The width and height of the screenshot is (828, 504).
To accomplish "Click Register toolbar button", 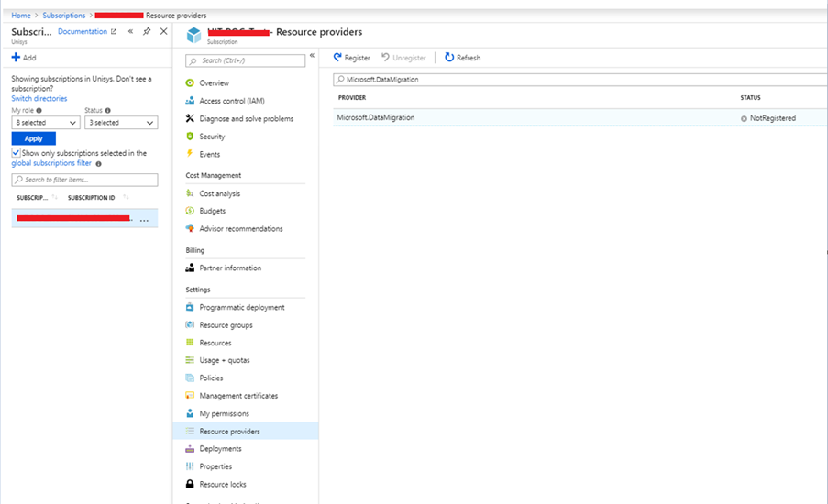I will tap(352, 58).
